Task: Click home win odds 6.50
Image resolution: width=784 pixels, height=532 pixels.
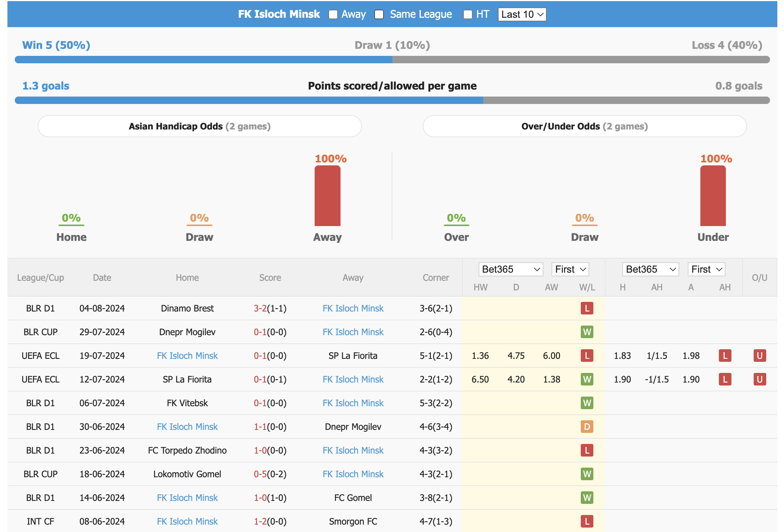Action: (x=480, y=379)
